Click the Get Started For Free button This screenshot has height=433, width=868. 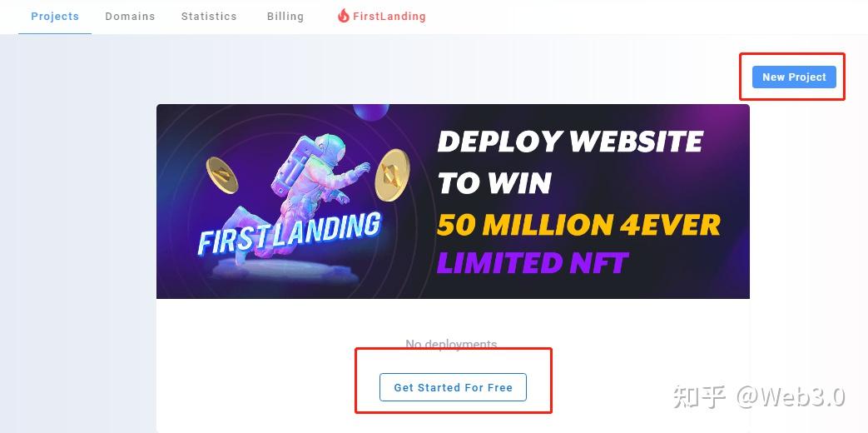click(453, 387)
